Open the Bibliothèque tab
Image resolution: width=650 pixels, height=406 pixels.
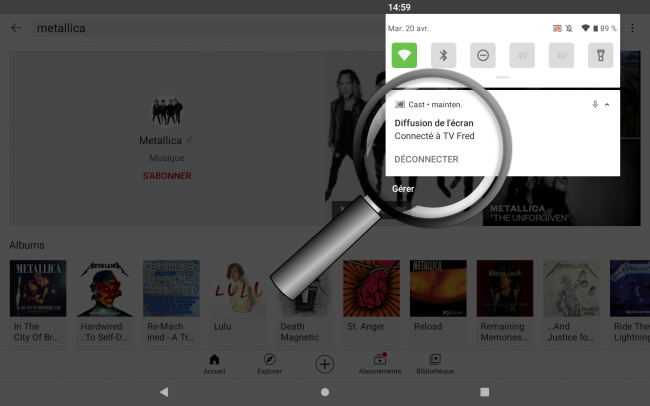pos(435,364)
